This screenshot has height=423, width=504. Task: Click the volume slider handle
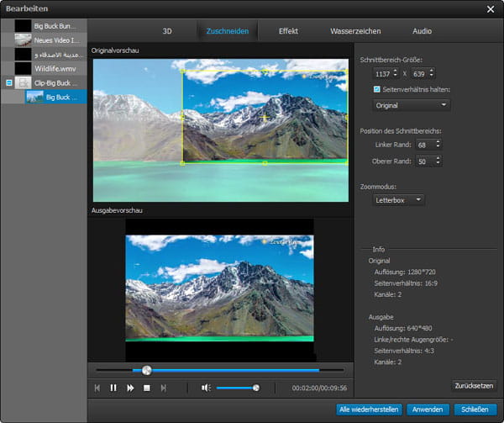click(x=256, y=388)
